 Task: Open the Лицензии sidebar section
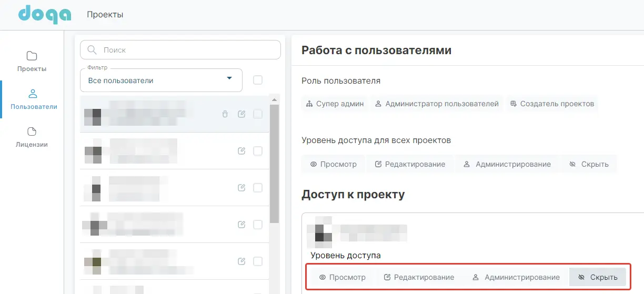click(32, 137)
